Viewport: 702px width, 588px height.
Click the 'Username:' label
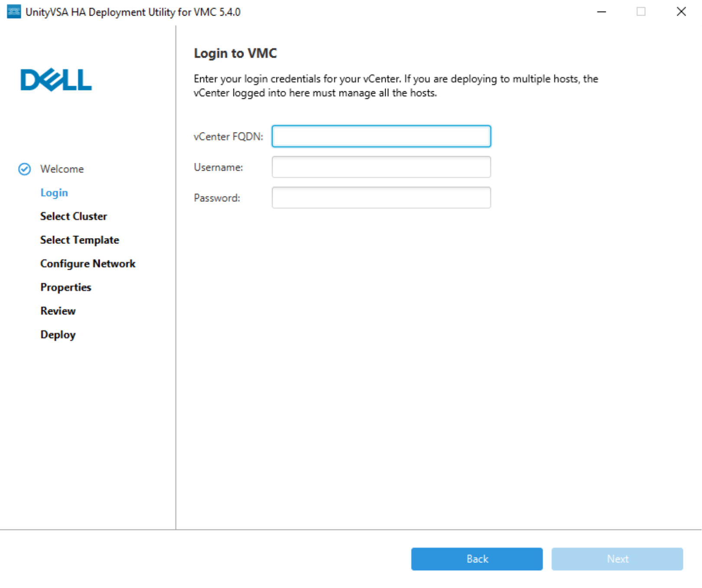pos(218,168)
